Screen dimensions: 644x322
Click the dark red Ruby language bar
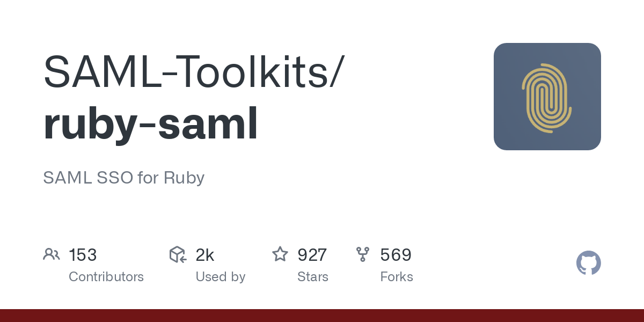(x=322, y=316)
